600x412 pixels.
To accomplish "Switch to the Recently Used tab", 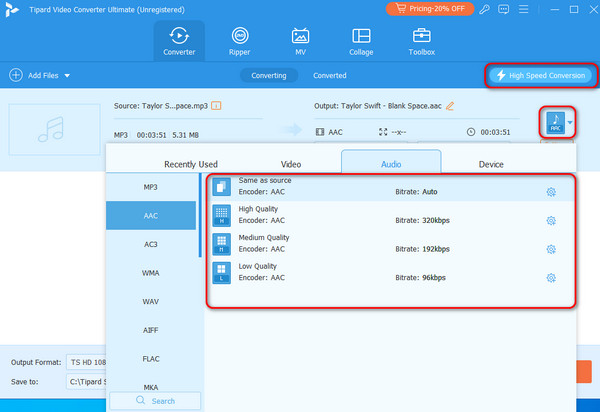I will tap(191, 164).
